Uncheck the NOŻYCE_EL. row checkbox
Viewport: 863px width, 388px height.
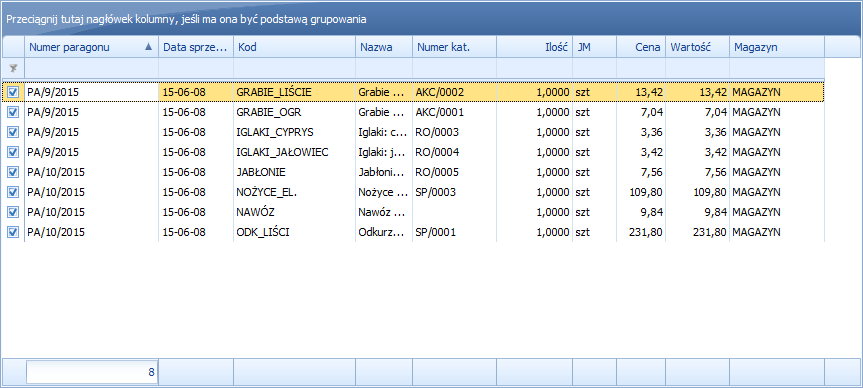pyautogui.click(x=13, y=192)
